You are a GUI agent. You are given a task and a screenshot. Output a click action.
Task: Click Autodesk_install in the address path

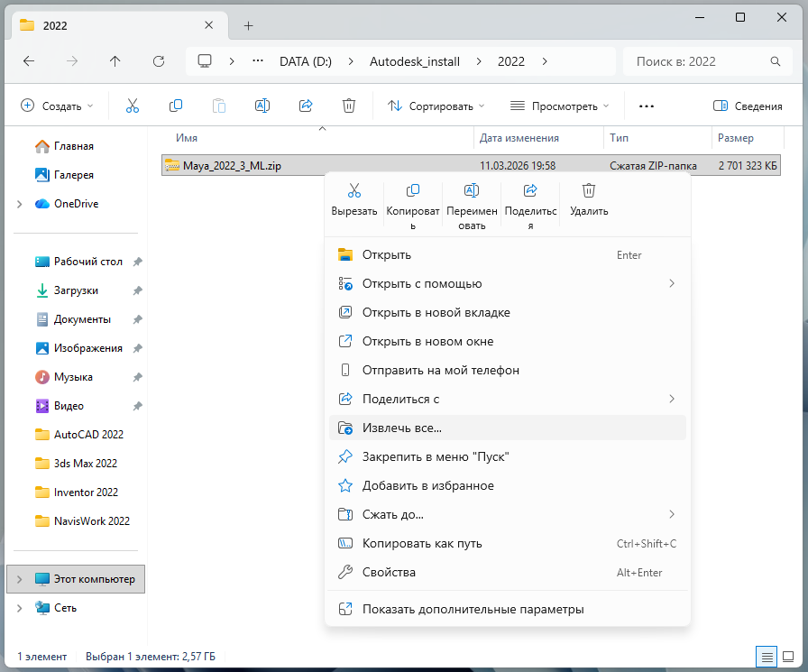(414, 61)
